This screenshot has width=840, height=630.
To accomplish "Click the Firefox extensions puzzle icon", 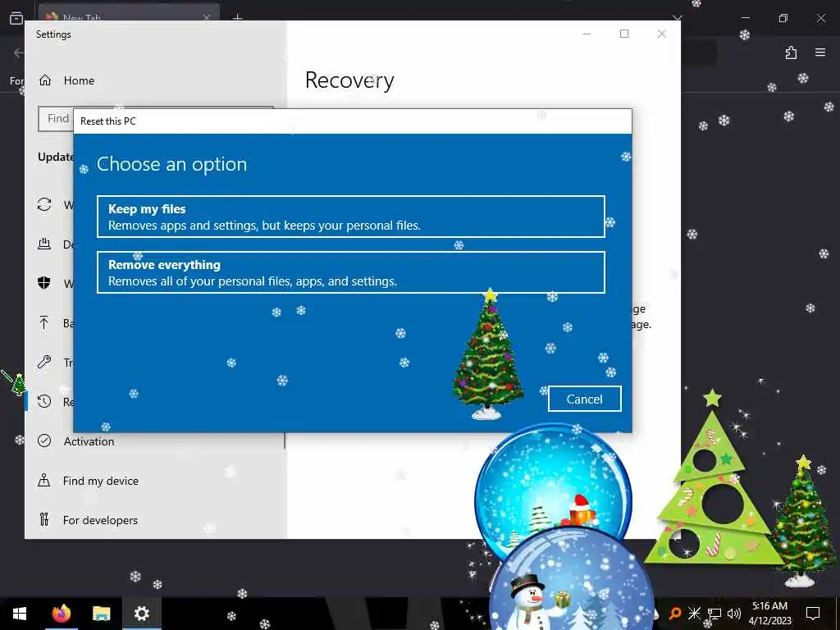I will pyautogui.click(x=792, y=52).
